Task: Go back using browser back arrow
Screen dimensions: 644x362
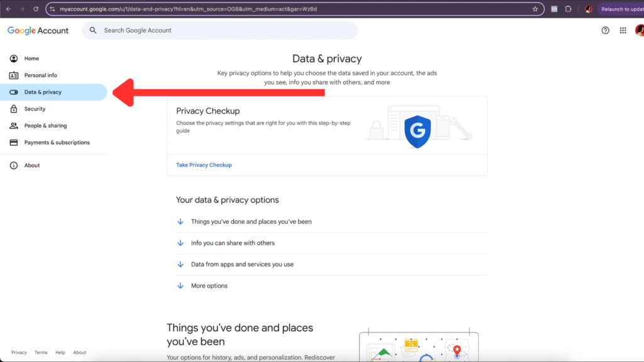Action: [x=8, y=9]
